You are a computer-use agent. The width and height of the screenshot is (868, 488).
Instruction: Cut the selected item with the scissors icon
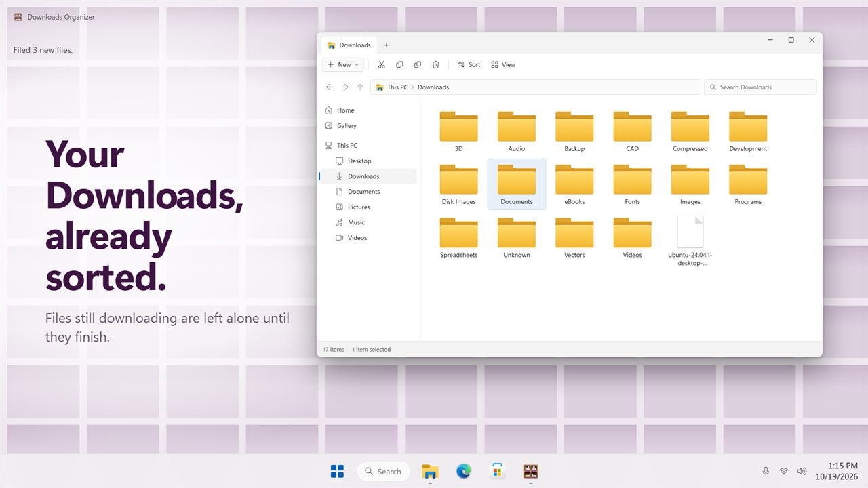pyautogui.click(x=381, y=65)
